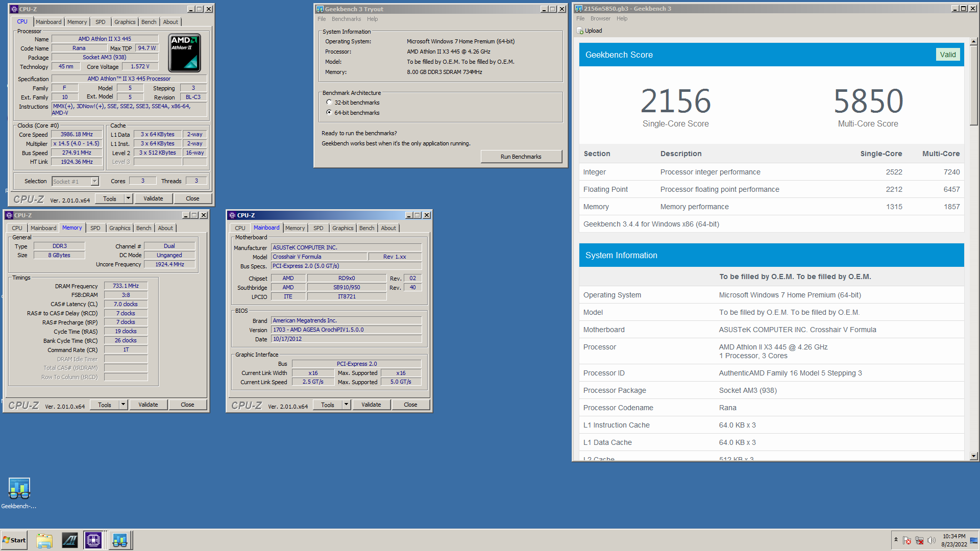Click the scrollbar down arrow in Geekbench results
The image size is (980, 551).
pyautogui.click(x=974, y=456)
